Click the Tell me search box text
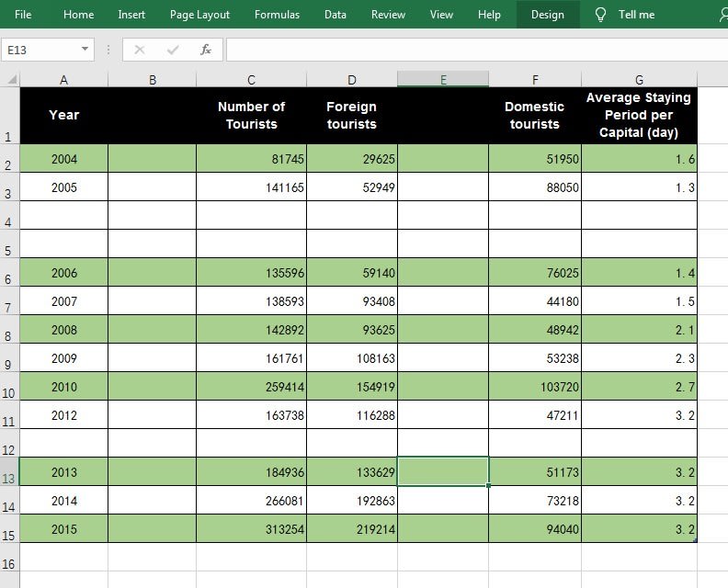 (x=636, y=15)
